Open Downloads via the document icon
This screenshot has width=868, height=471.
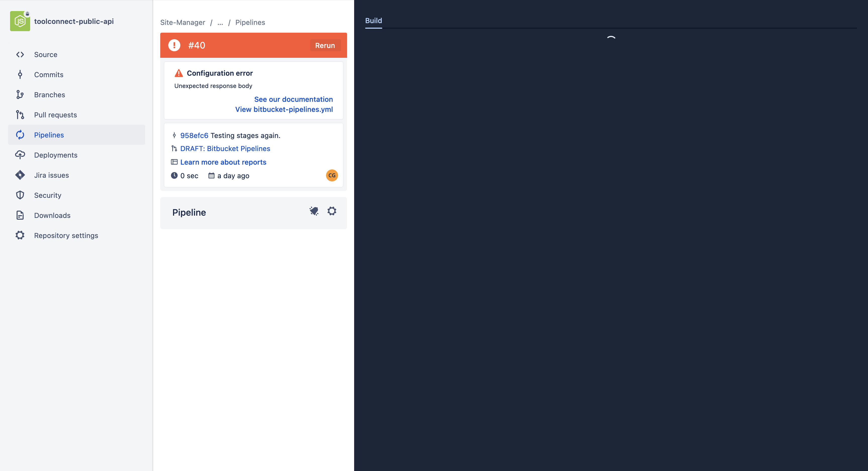[20, 215]
